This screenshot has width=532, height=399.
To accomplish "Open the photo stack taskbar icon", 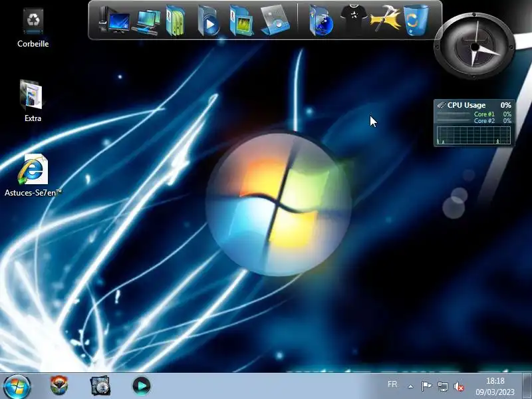I will point(100,386).
